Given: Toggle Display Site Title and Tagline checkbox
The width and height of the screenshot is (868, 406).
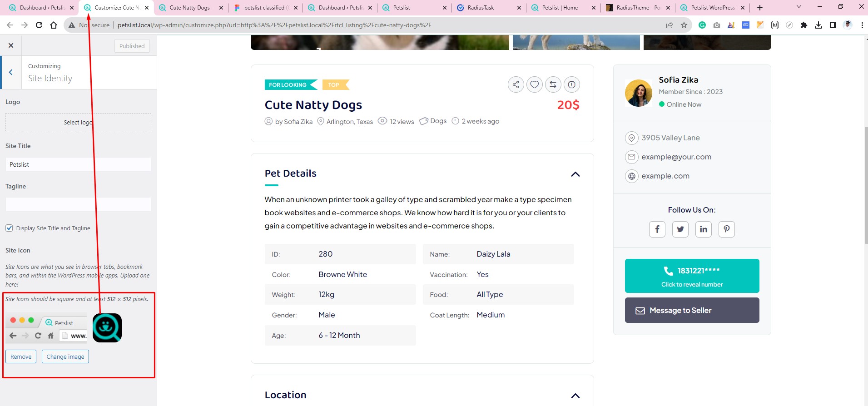Looking at the screenshot, I should 9,228.
